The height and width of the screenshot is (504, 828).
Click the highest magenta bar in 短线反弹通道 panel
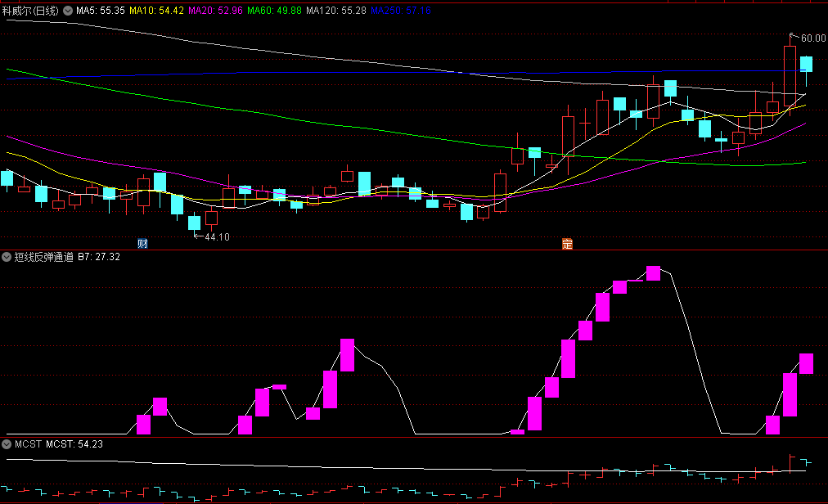653,273
